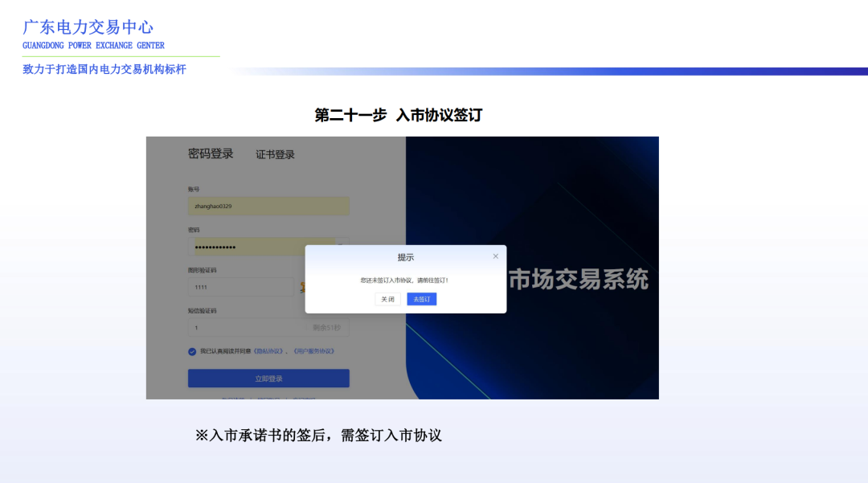Viewport: 868px width, 483px height.
Task: Click the 提示 dialog title bar
Action: click(404, 256)
